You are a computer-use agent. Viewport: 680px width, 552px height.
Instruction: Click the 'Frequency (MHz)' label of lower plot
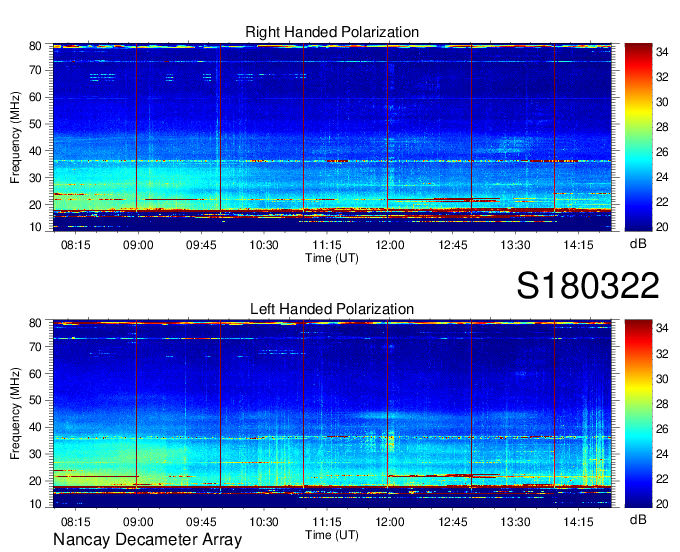pyautogui.click(x=15, y=414)
